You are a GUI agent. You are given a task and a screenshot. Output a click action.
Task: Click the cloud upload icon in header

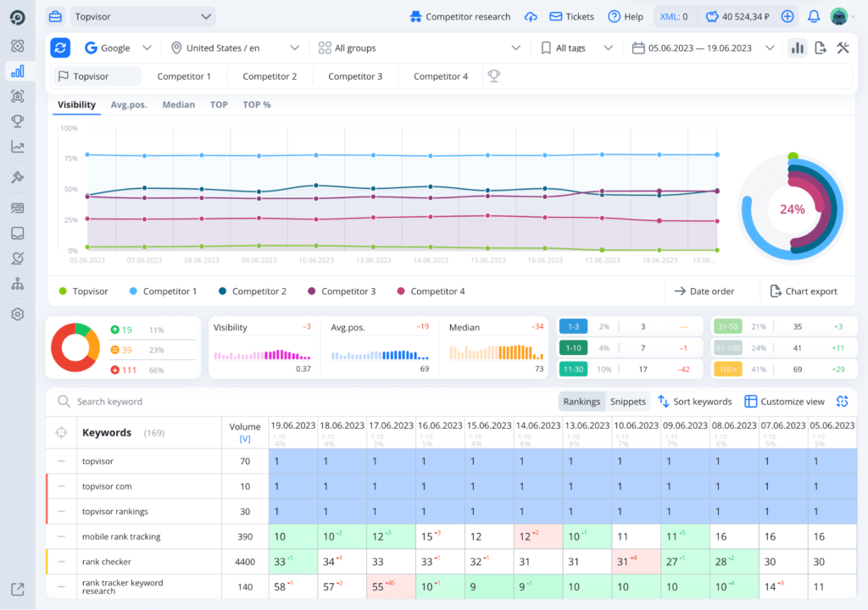click(x=531, y=17)
